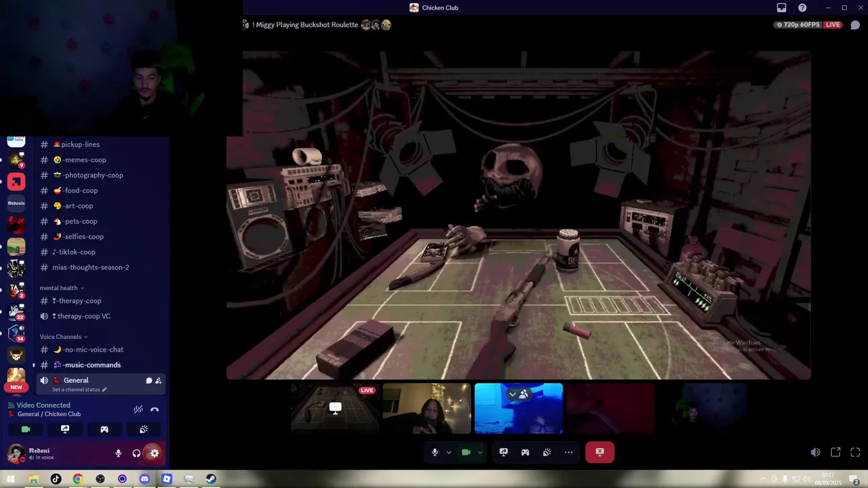The height and width of the screenshot is (488, 868).
Task: Open soundboard from call controls bar
Action: pyautogui.click(x=547, y=452)
